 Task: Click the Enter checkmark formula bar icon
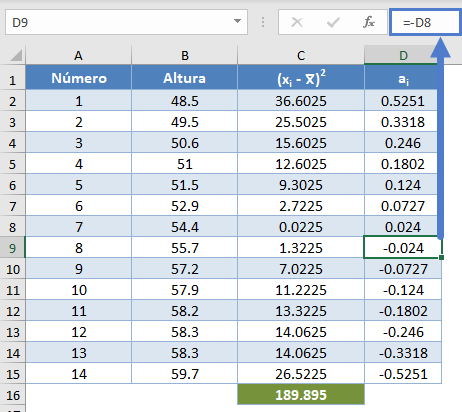(333, 22)
